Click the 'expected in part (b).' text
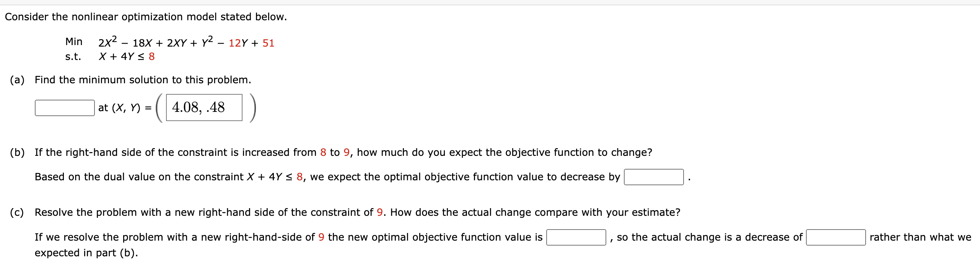This screenshot has width=980, height=275. [x=86, y=253]
